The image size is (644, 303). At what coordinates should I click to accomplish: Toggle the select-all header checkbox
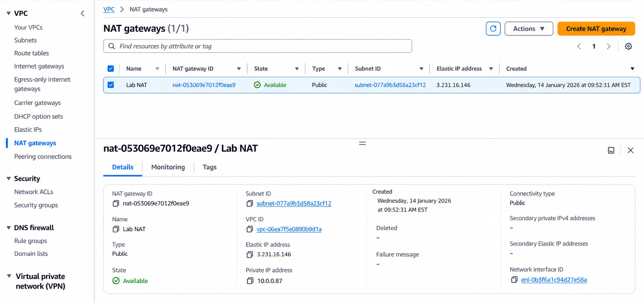point(111,68)
